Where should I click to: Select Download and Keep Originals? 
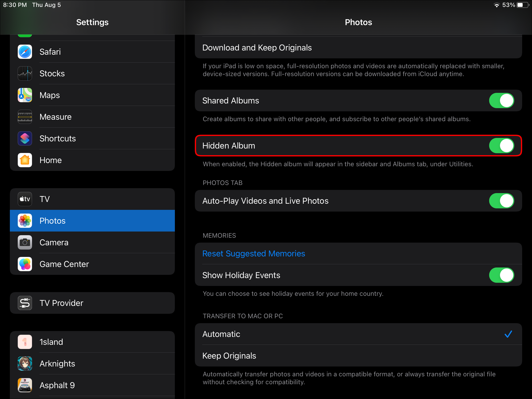(x=358, y=48)
